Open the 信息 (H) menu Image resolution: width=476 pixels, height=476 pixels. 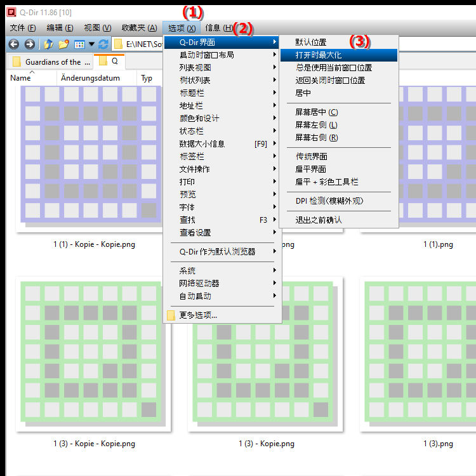pos(219,28)
